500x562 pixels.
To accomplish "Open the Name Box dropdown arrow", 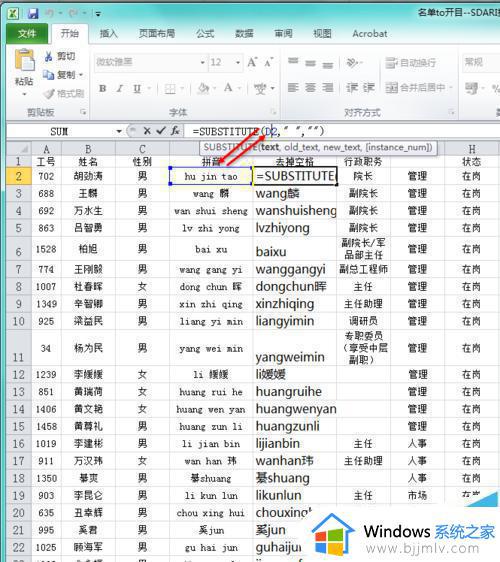I will (x=119, y=132).
